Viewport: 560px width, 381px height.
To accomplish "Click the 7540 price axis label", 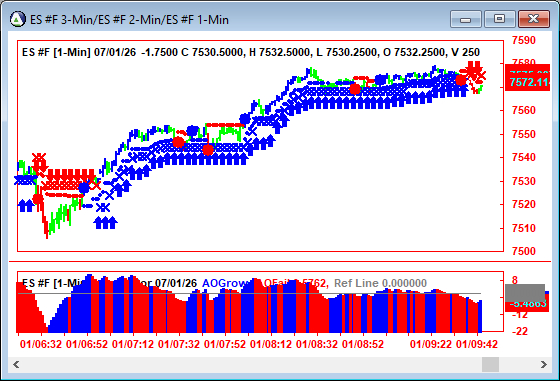I will click(524, 157).
